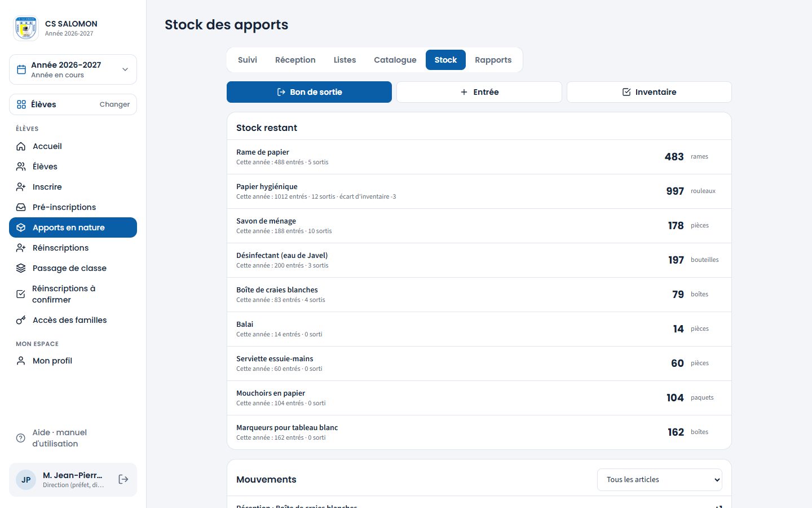
Task: Open Mon profil page
Action: click(x=73, y=361)
